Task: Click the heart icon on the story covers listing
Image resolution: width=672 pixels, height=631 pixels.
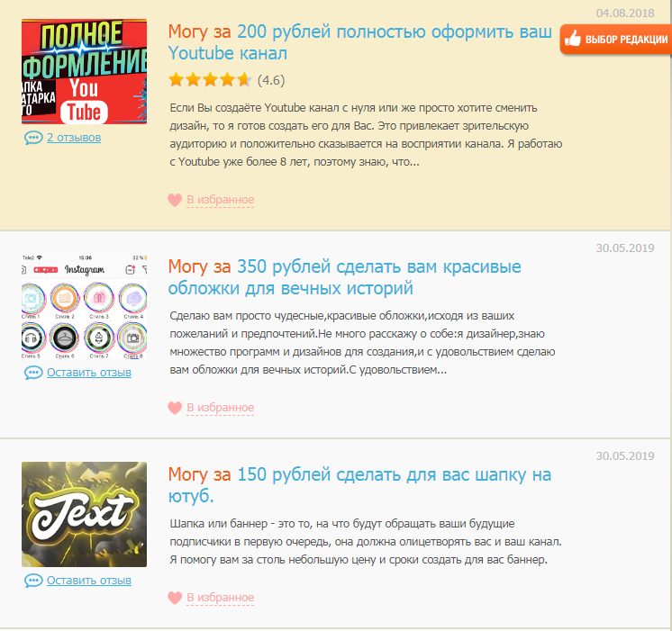Action: click(x=175, y=408)
